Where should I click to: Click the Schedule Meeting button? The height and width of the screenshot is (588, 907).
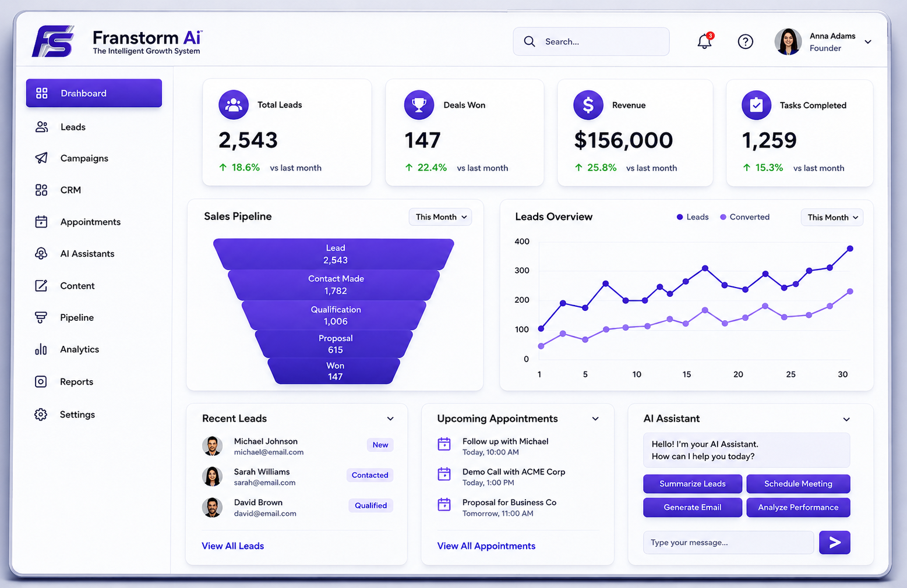pos(798,484)
